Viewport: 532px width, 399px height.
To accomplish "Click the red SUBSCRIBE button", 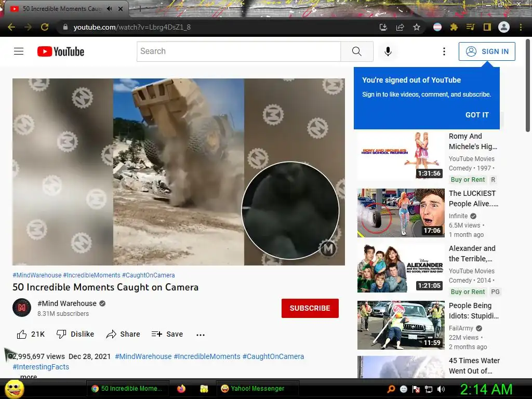I will (x=310, y=308).
